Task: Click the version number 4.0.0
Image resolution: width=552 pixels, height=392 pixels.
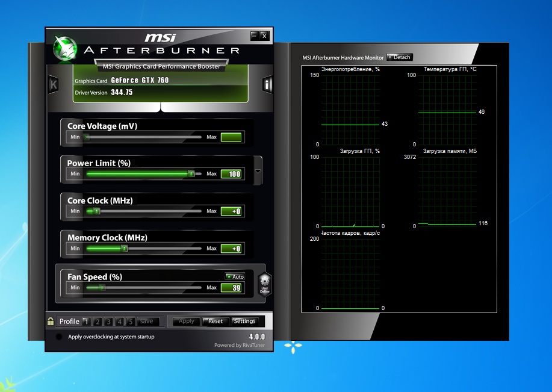Action: coord(257,337)
